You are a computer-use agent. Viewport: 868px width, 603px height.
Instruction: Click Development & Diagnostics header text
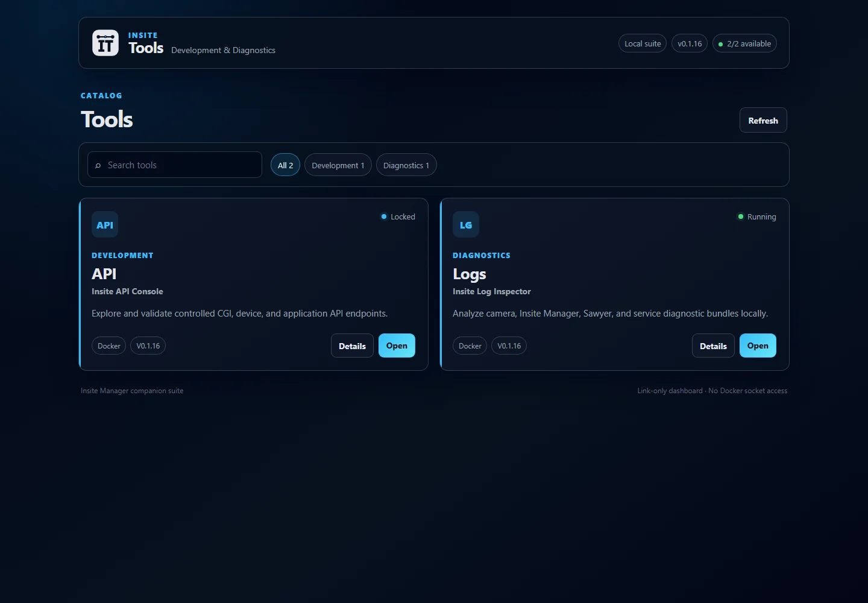coord(223,50)
